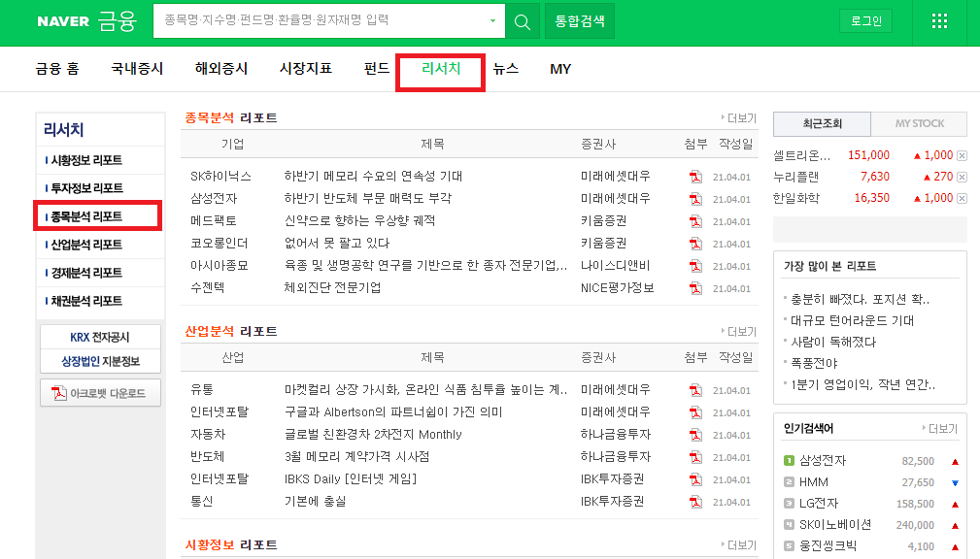This screenshot has height=559, width=980.
Task: Open report 기본에 충실
Action: point(315,501)
